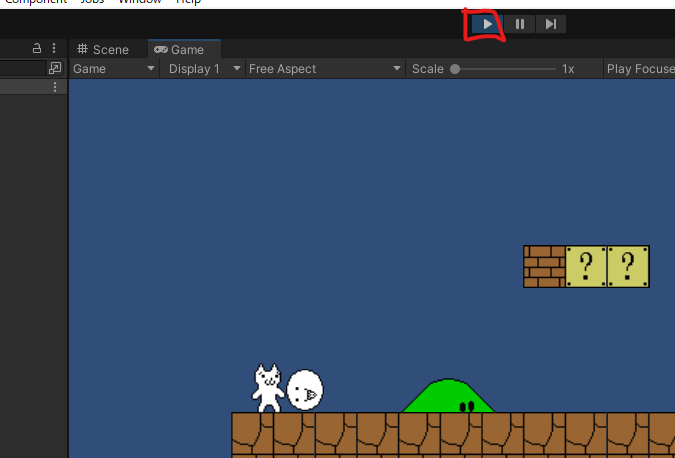Click the green hill with eyes

448,396
